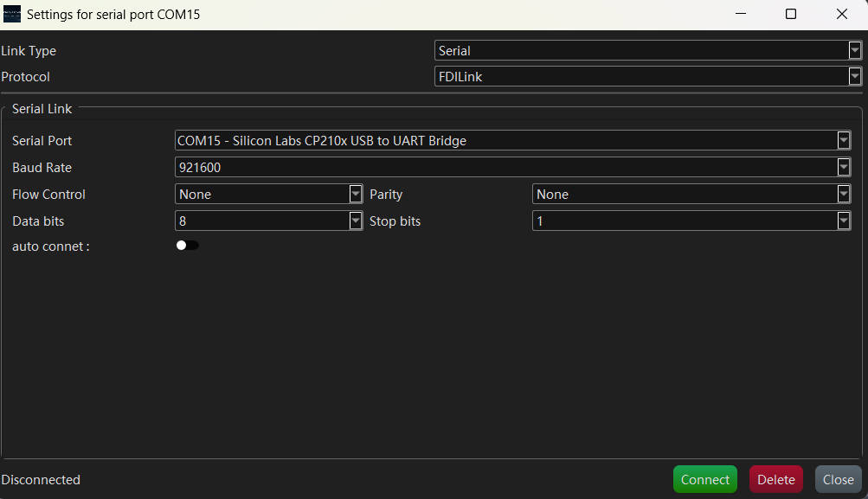The image size is (868, 499).
Task: Expand the Serial Port COM15 dropdown
Action: pos(512,140)
